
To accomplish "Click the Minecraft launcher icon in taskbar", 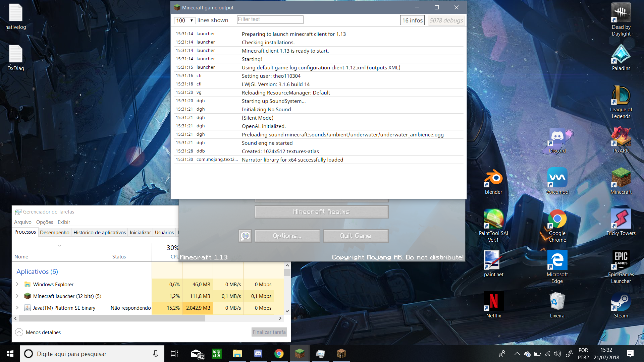I will 300,354.
